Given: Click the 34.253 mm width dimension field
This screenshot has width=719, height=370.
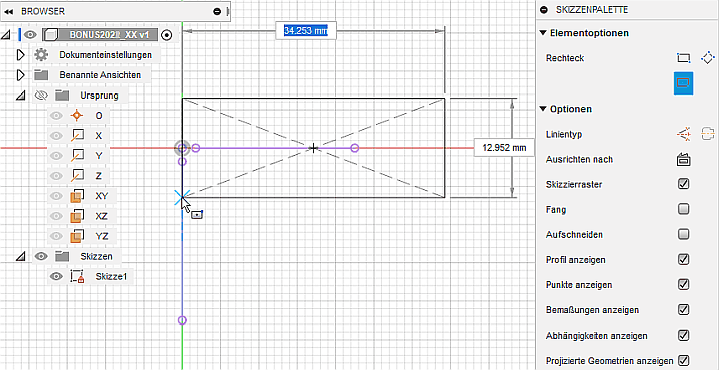Looking at the screenshot, I should click(x=305, y=31).
